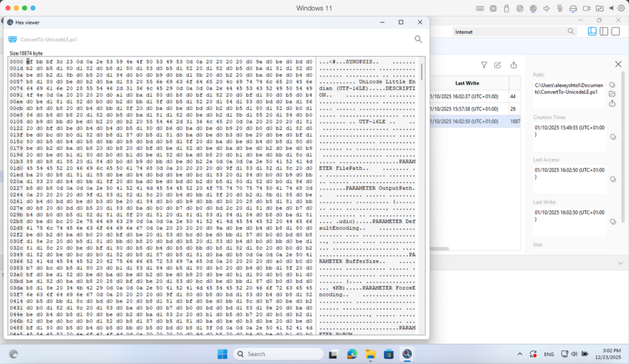Sort by the Last Write column header
Image resolution: width=629 pixels, height=364 pixels.
coord(467,83)
